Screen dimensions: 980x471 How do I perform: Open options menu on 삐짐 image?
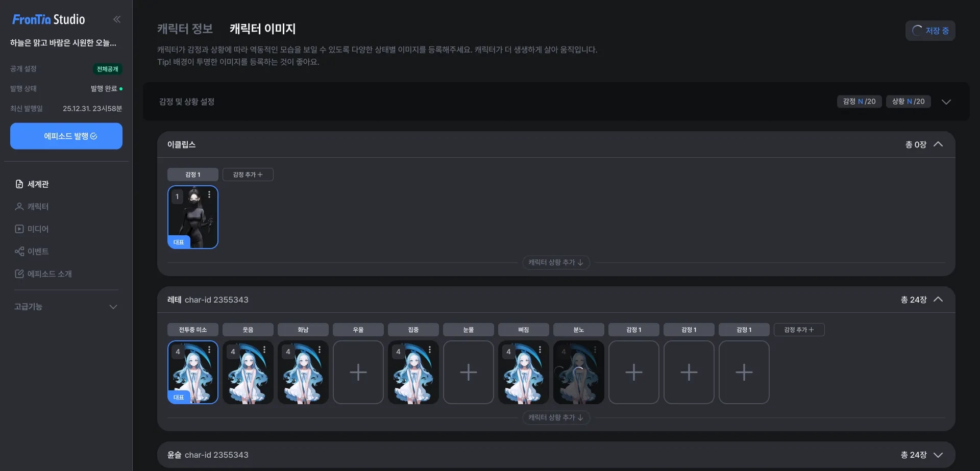[x=540, y=350]
